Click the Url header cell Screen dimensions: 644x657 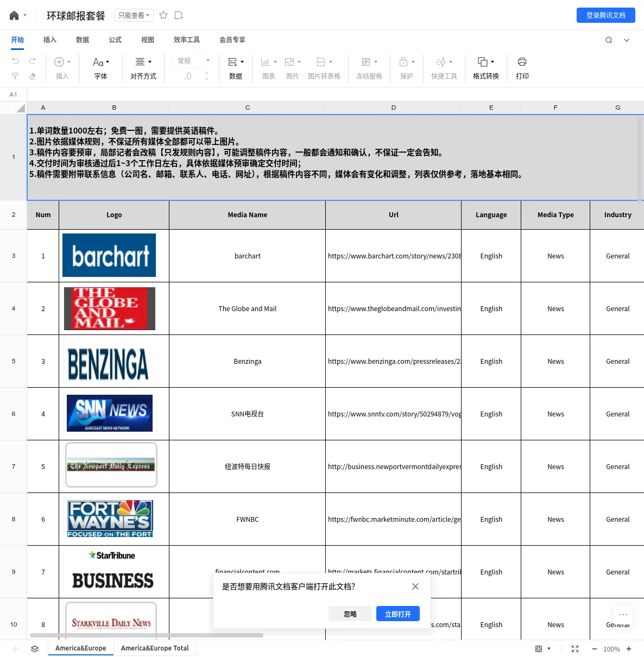coord(394,214)
